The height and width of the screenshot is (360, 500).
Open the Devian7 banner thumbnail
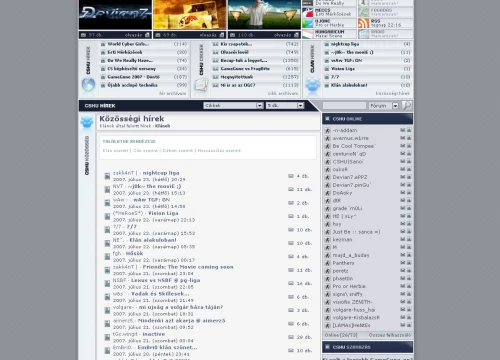click(x=115, y=15)
